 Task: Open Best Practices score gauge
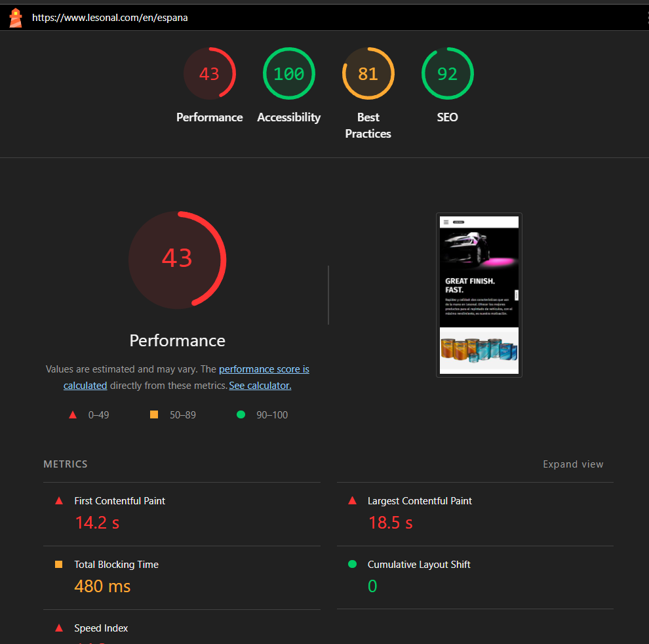click(x=368, y=74)
